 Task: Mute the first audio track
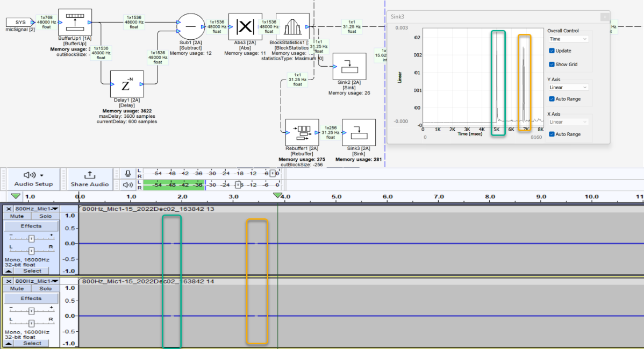click(17, 216)
